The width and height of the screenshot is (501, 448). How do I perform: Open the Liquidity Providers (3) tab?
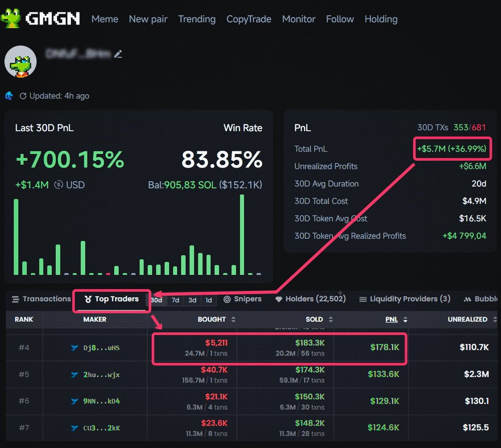(x=405, y=299)
